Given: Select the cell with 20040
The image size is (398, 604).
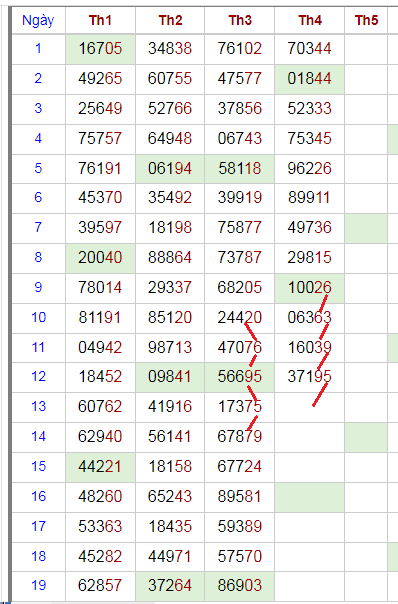Looking at the screenshot, I should click(100, 258).
